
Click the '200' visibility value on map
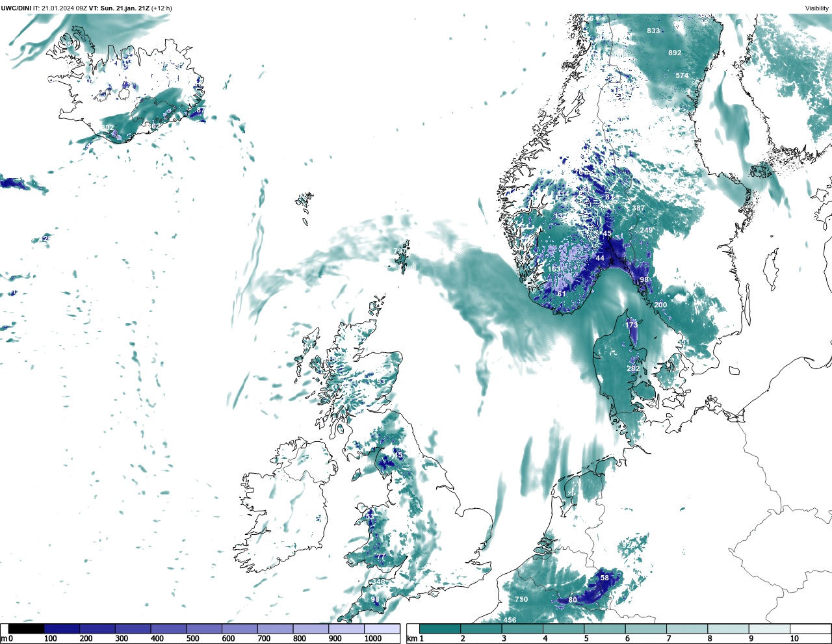(x=660, y=305)
